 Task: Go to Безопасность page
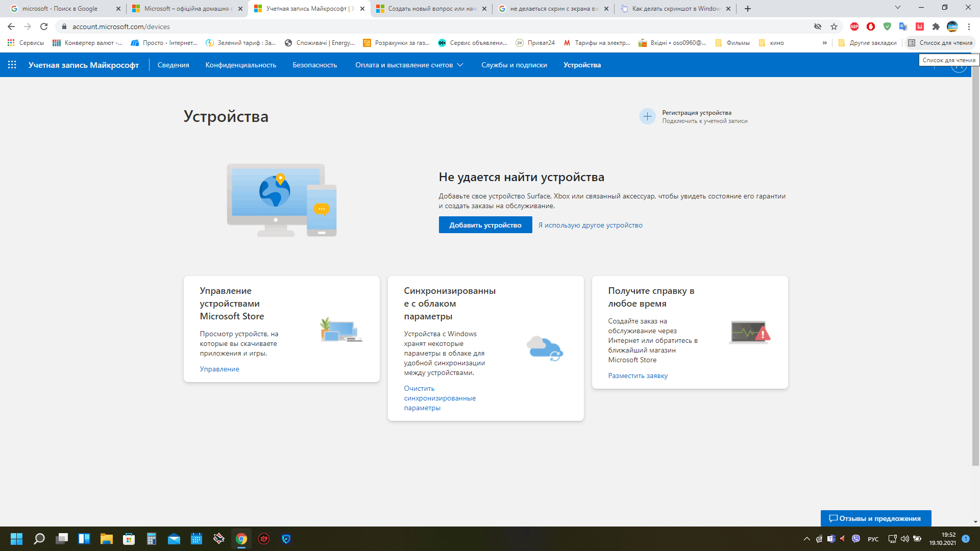[315, 65]
